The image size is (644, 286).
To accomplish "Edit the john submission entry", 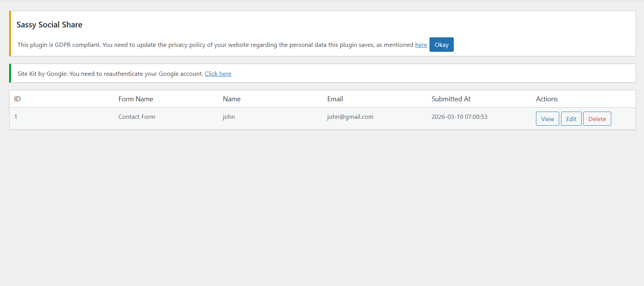I will tap(571, 119).
